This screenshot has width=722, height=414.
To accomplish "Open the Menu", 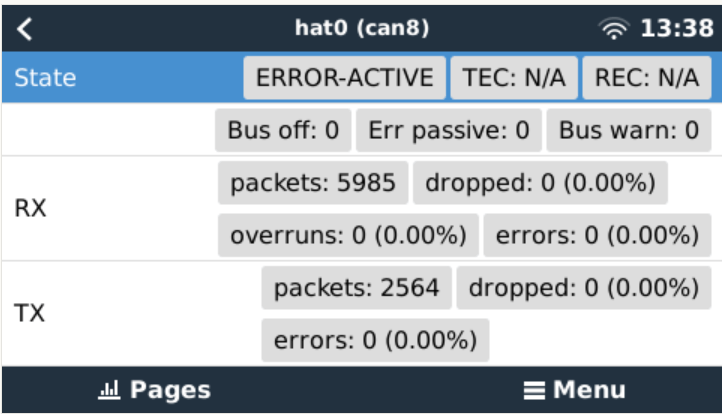I will pos(574,390).
